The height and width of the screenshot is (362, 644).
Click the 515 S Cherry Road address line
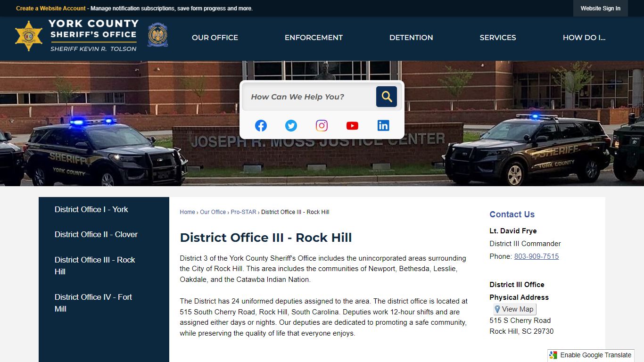click(x=520, y=321)
